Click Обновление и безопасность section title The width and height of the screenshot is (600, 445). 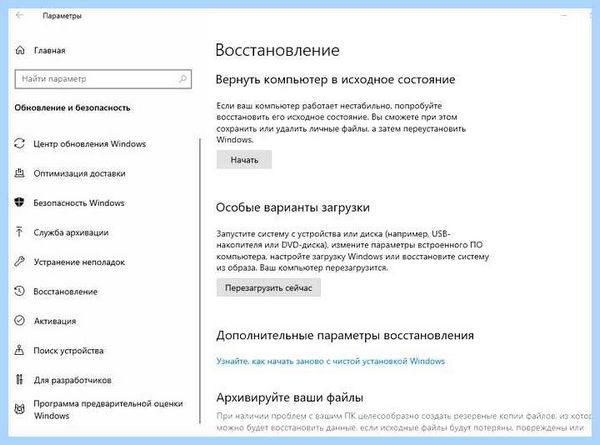[x=72, y=108]
